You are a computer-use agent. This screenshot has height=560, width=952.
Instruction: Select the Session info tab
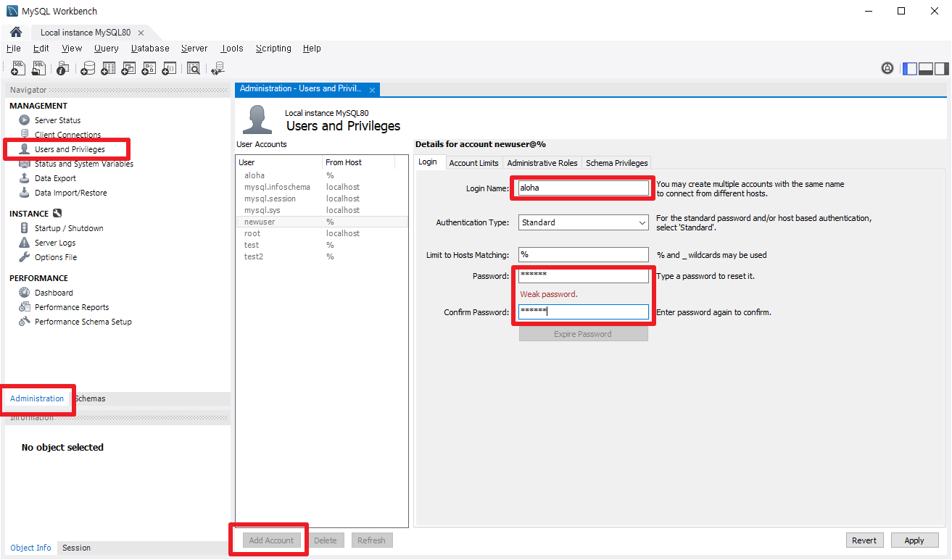click(76, 548)
